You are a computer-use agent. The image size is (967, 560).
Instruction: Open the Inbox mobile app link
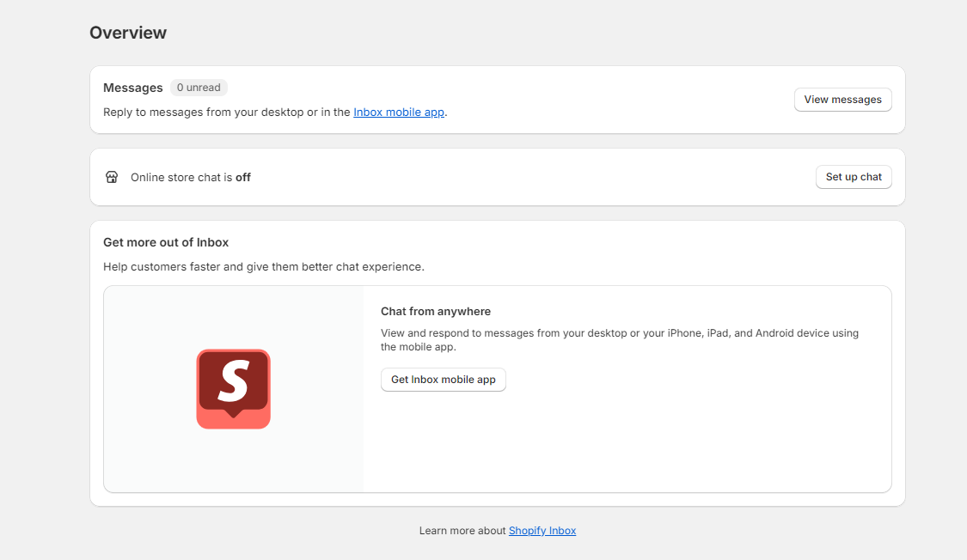click(398, 112)
